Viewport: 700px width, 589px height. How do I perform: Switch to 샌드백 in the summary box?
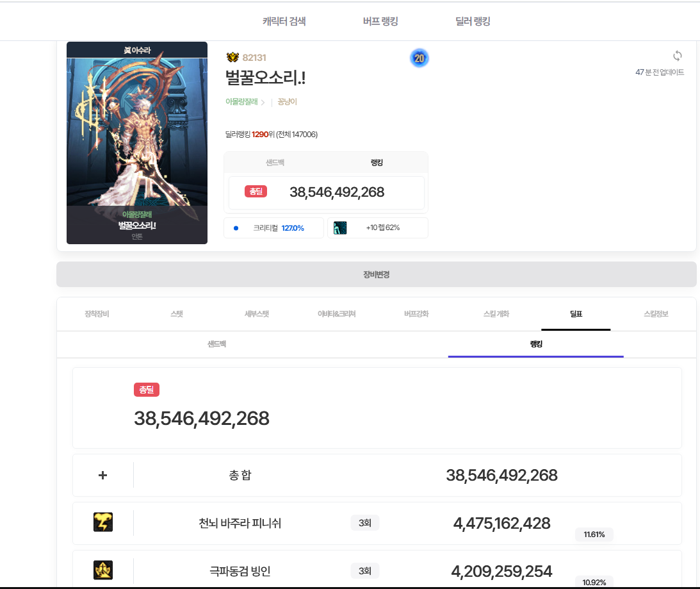point(275,163)
